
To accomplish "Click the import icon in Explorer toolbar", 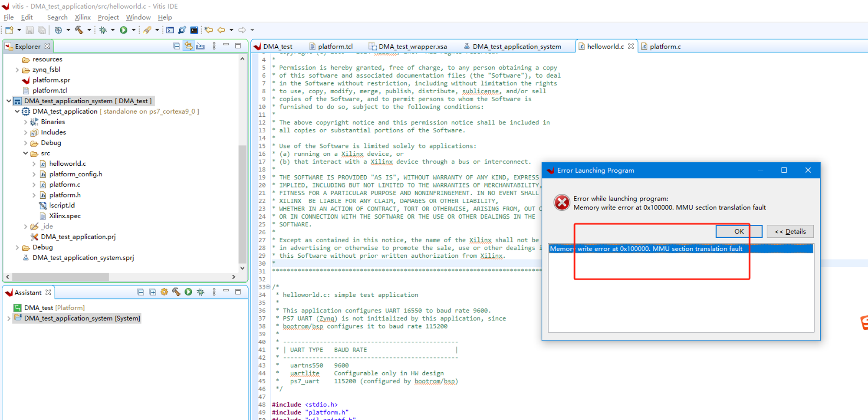I will click(x=201, y=46).
